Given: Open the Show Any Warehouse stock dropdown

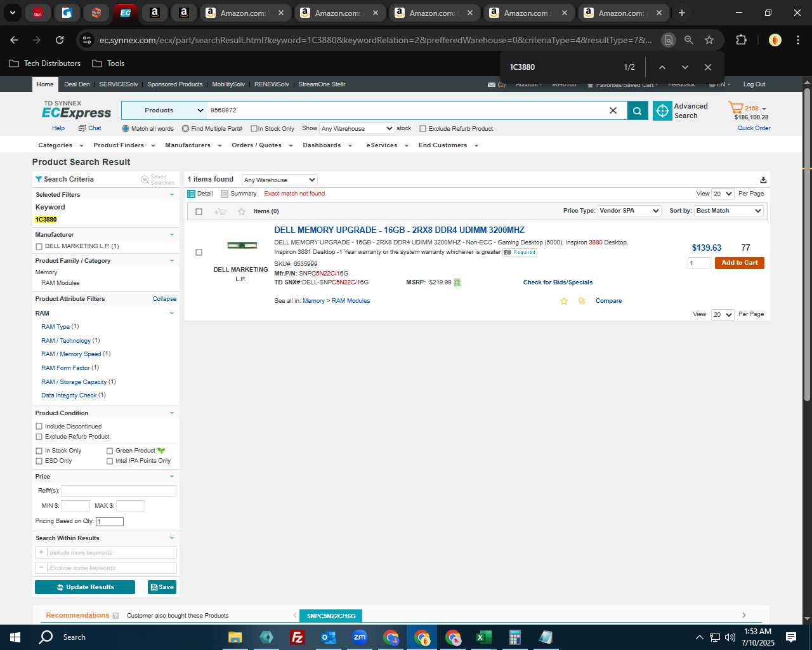Looking at the screenshot, I should 357,129.
